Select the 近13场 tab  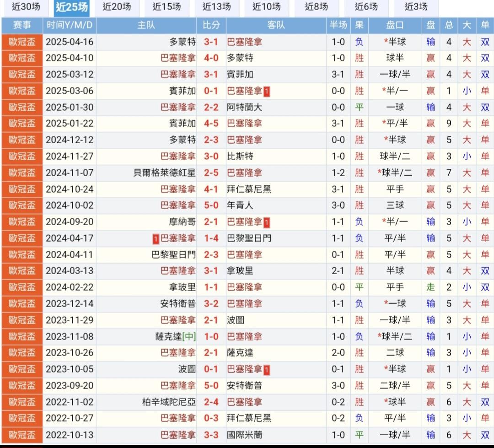coord(217,7)
